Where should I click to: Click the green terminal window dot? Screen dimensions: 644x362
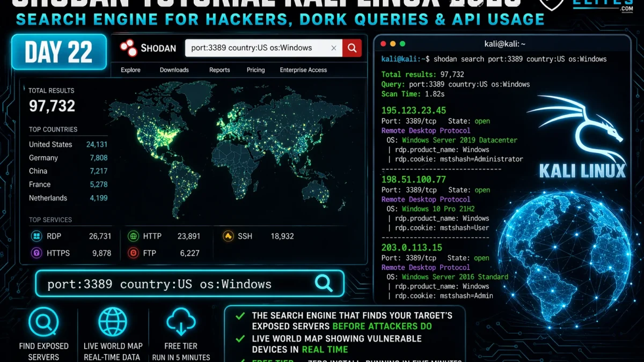tap(403, 43)
